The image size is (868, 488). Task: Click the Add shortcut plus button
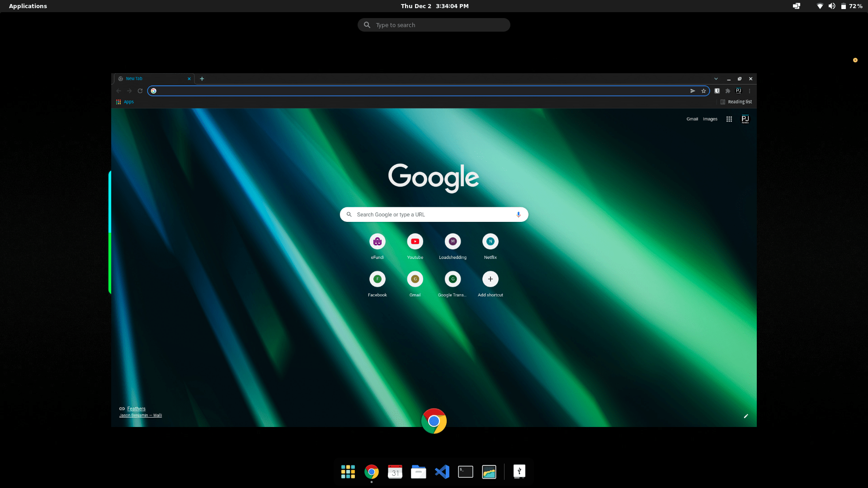[x=490, y=279]
